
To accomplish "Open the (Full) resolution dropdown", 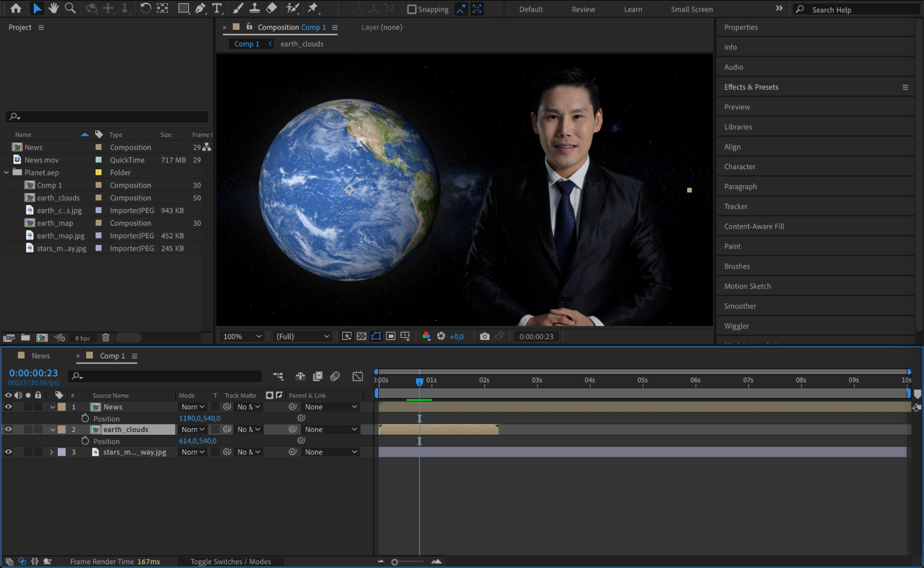I will pyautogui.click(x=302, y=336).
